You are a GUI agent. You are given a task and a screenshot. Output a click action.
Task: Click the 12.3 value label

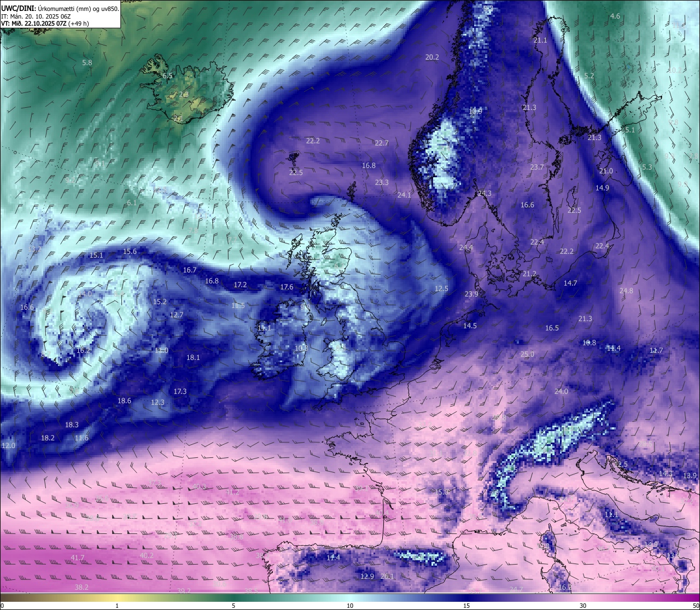tap(157, 403)
